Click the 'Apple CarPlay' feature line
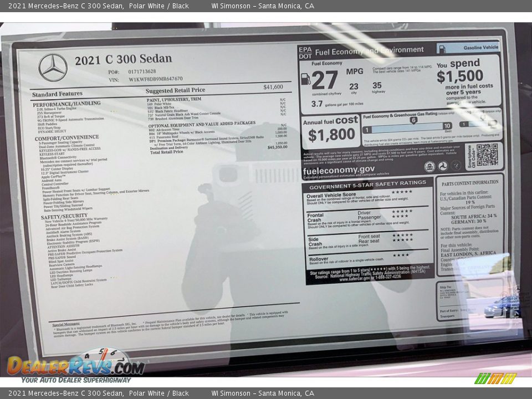532x399 pixels. [53, 177]
